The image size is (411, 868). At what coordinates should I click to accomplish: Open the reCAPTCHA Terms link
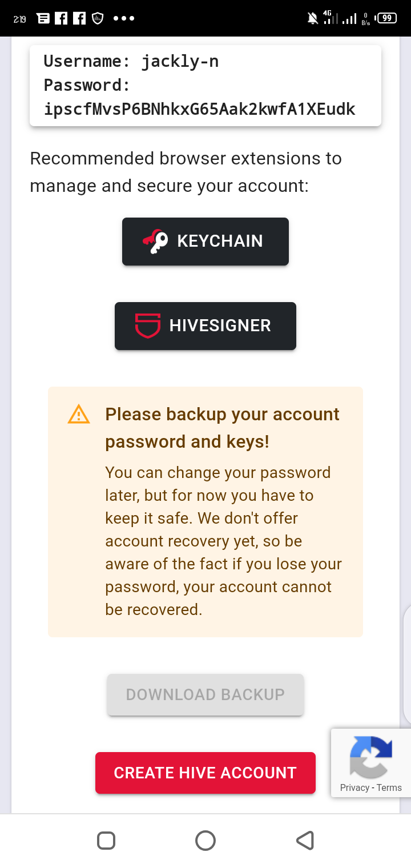[x=389, y=787]
